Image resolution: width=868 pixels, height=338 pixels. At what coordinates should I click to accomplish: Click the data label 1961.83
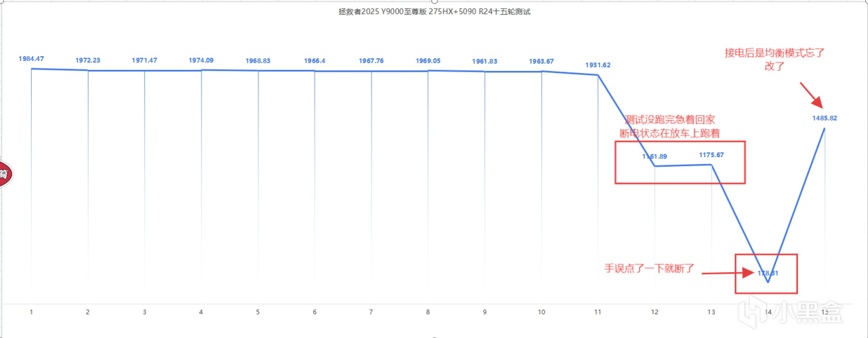pyautogui.click(x=485, y=62)
